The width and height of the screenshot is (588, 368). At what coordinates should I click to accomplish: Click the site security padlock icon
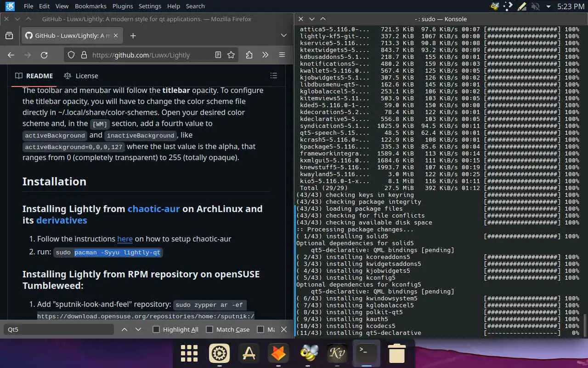point(84,55)
